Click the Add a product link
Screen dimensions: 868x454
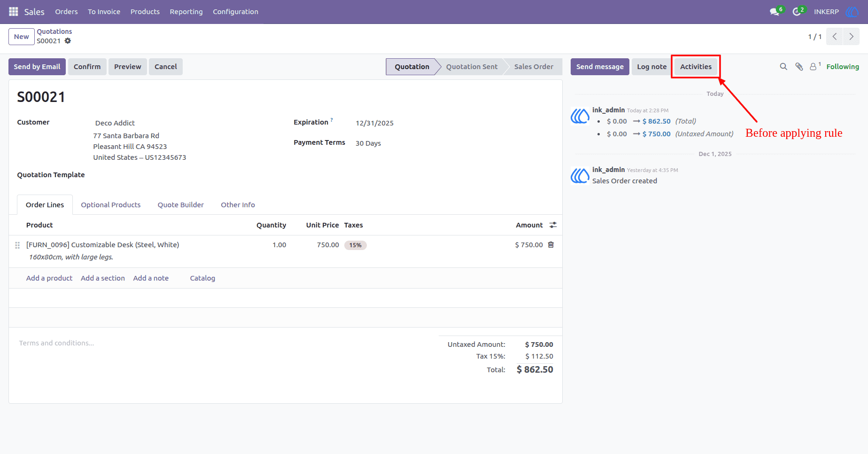pyautogui.click(x=49, y=278)
